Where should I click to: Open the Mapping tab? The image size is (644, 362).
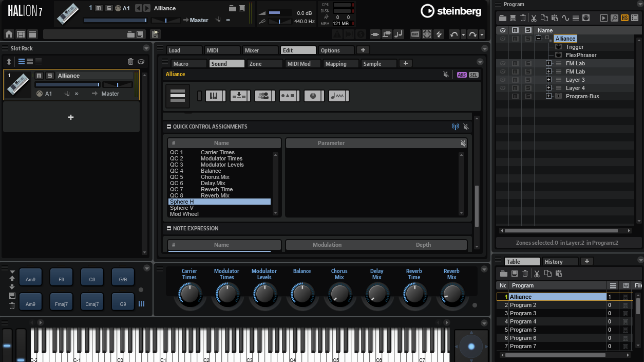coord(340,64)
